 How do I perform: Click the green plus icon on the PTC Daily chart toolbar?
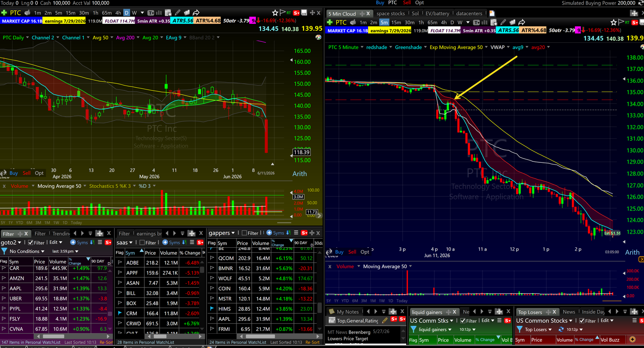pyautogui.click(x=4, y=13)
